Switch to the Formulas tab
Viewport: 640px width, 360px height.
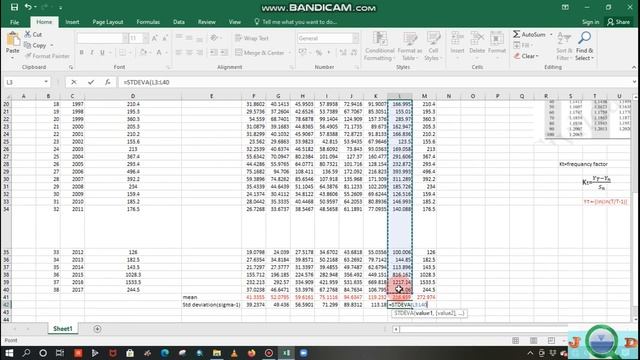click(148, 22)
